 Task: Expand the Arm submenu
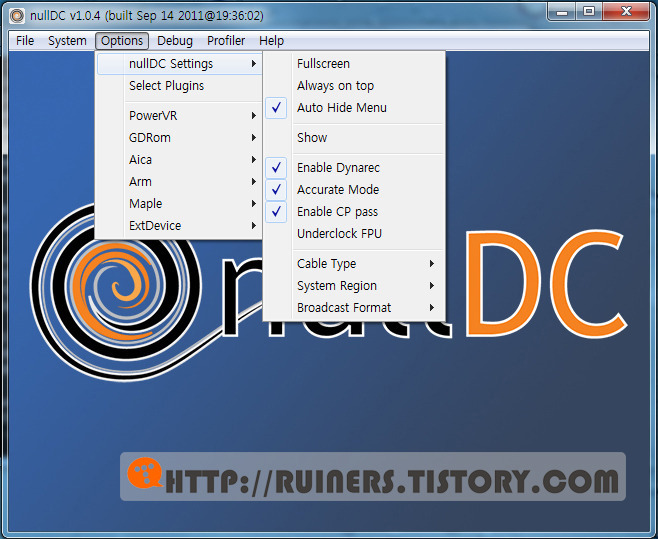[x=179, y=182]
